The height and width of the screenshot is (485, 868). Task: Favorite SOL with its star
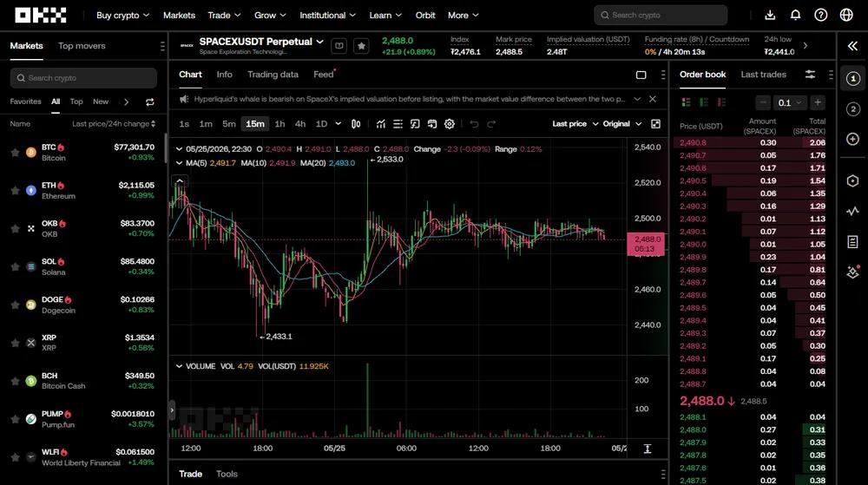[x=15, y=267]
